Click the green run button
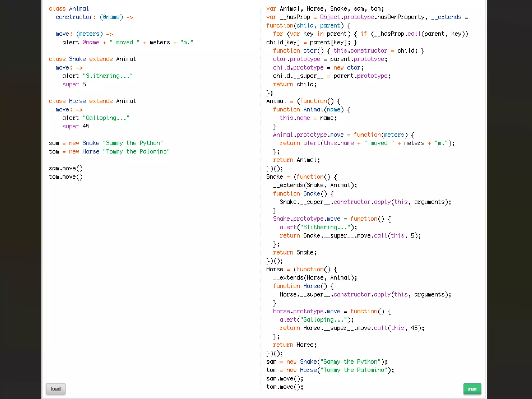Image resolution: width=532 pixels, height=399 pixels. tap(472, 389)
